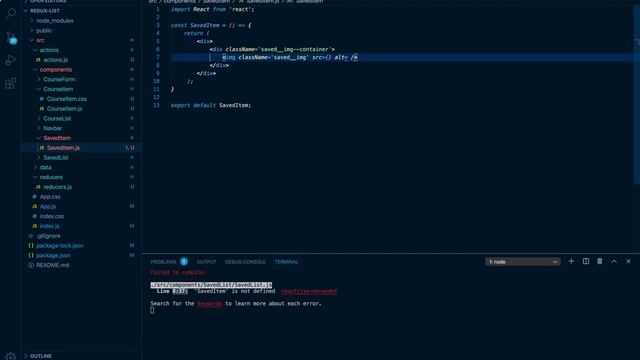The height and width of the screenshot is (360, 640).
Task: Follow the react/jsx-no-undef link in terminal
Action: pyautogui.click(x=309, y=291)
